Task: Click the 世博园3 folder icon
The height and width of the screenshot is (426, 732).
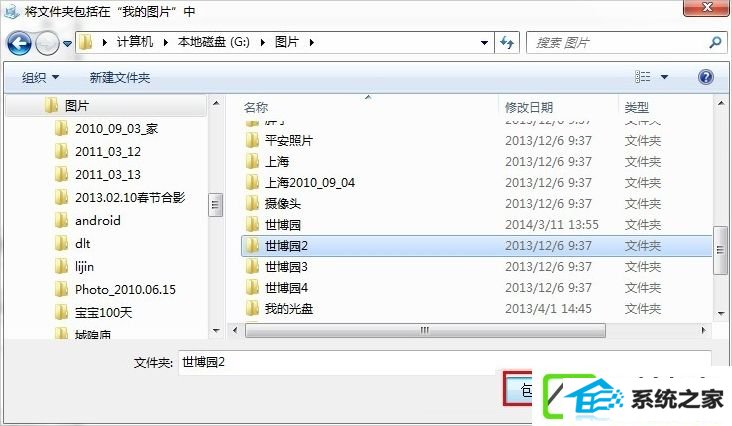Action: click(x=252, y=267)
